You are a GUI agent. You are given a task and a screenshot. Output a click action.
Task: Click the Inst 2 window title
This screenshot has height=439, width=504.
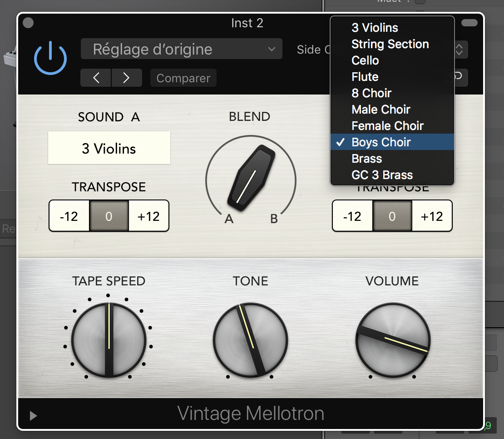tap(247, 23)
